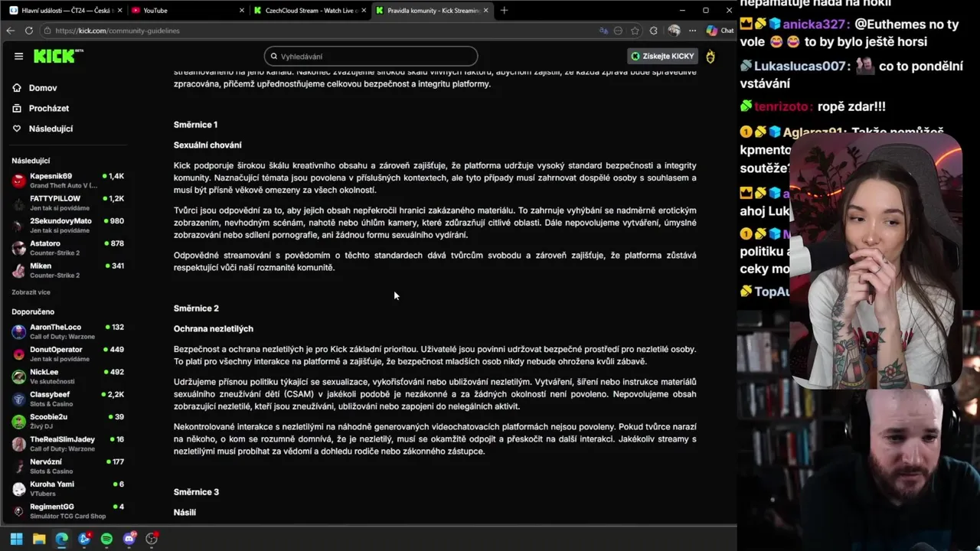Viewport: 980px width, 551px height.
Task: Click the Směrnice 1 heading
Action: tap(195, 125)
